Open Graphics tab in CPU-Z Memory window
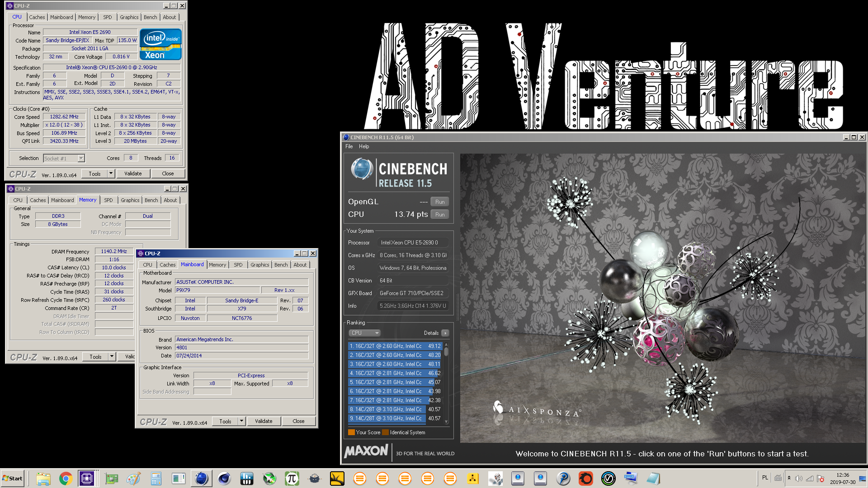This screenshot has height=488, width=868. [130, 200]
